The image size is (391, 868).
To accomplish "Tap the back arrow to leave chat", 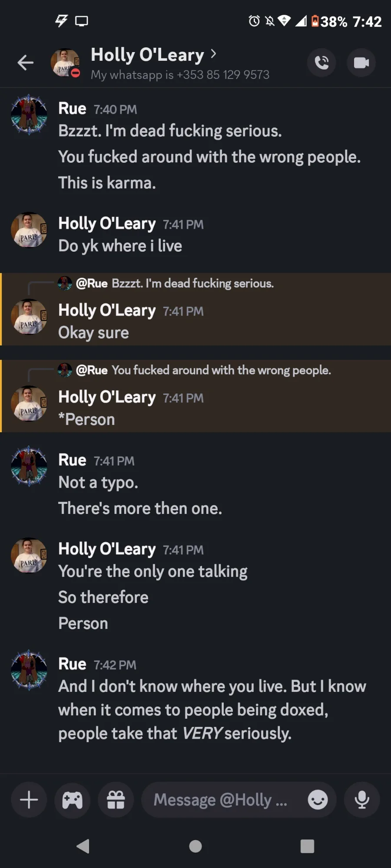I will [x=25, y=62].
